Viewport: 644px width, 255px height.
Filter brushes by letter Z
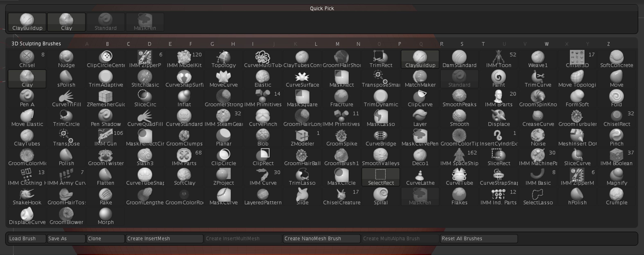(609, 44)
